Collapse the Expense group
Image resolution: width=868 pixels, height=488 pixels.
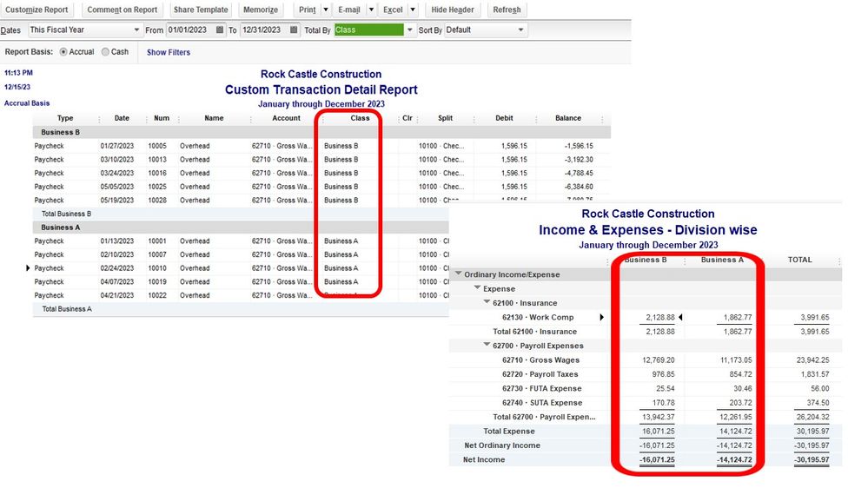point(477,287)
